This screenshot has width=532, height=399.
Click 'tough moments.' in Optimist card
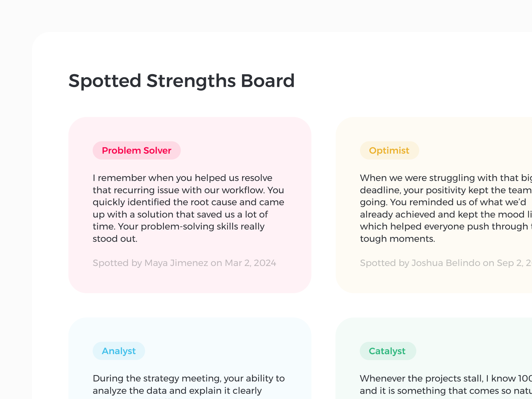point(398,239)
